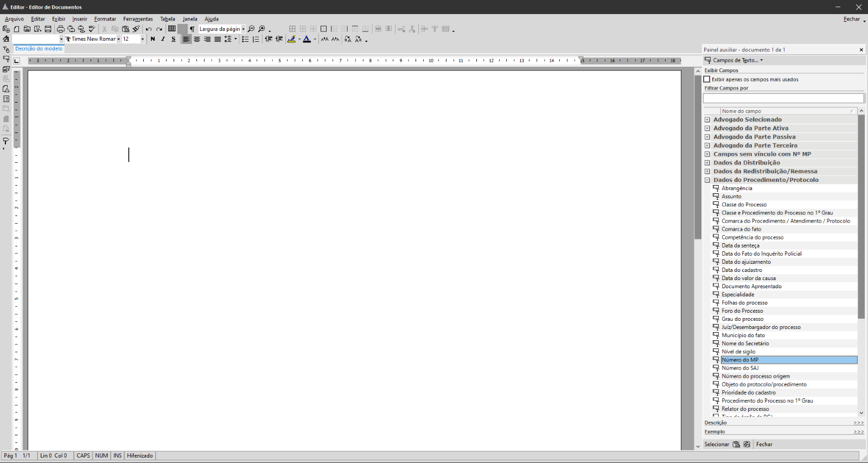This screenshot has height=463, width=868.
Task: Open the font name dropdown
Action: (x=118, y=39)
